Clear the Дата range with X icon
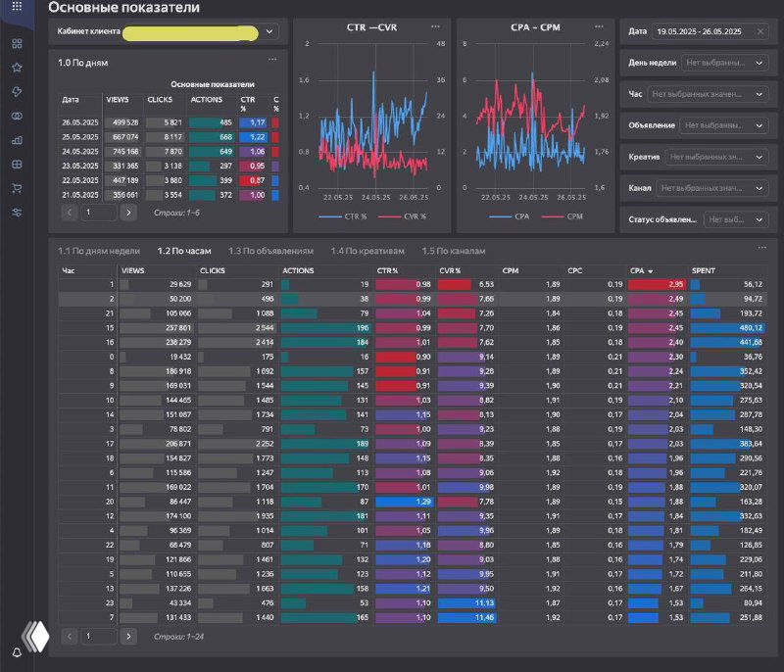Viewport: 784px width, 672px height. [x=759, y=32]
